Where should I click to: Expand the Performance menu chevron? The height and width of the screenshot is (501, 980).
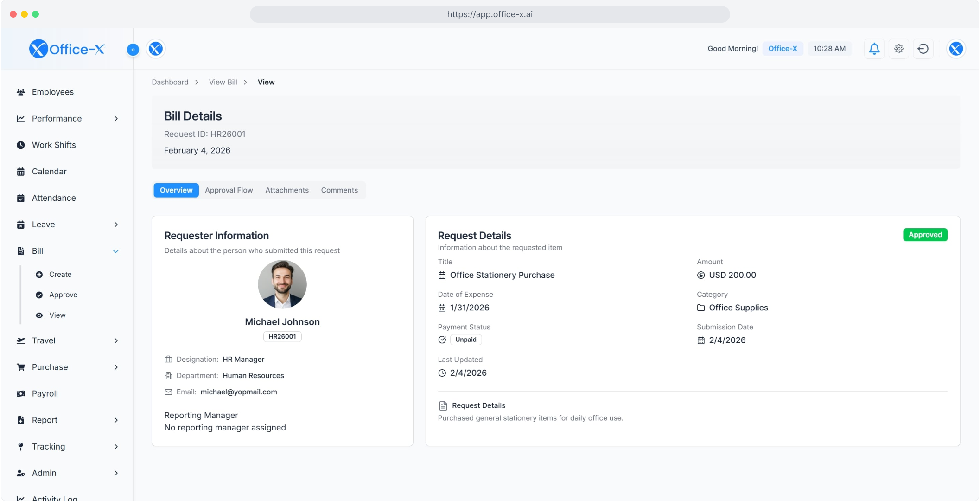[115, 118]
